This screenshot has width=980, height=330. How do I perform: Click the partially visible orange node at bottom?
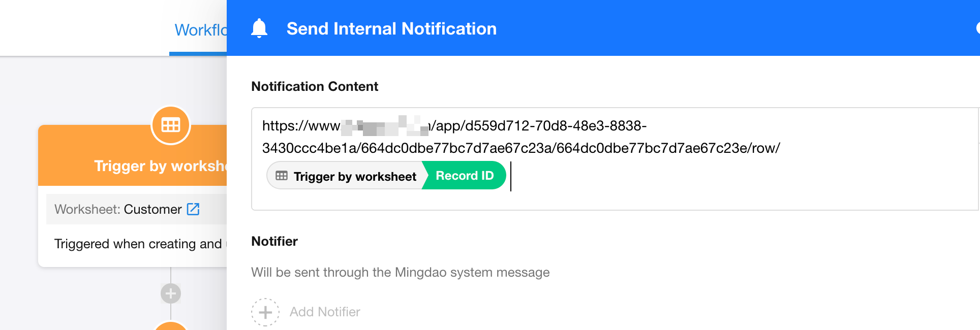coord(171,326)
